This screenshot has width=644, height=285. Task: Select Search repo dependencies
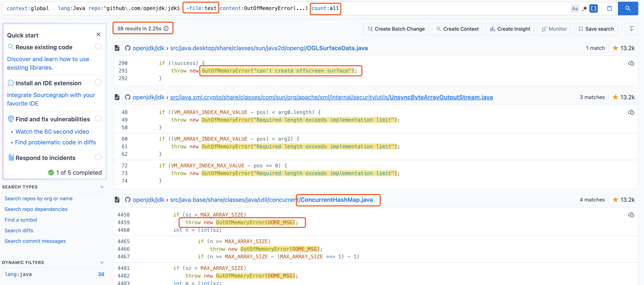point(36,209)
